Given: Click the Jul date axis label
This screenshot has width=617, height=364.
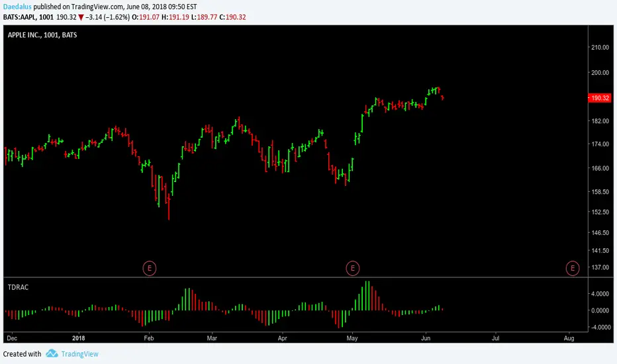Looking at the screenshot, I should pyautogui.click(x=495, y=338).
